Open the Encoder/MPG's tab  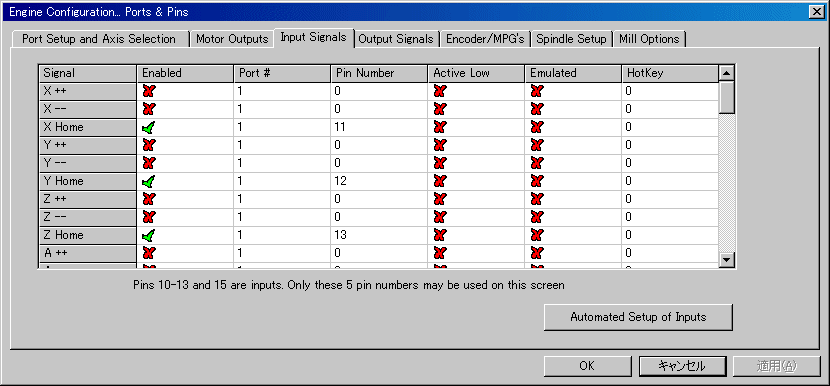coord(485,39)
